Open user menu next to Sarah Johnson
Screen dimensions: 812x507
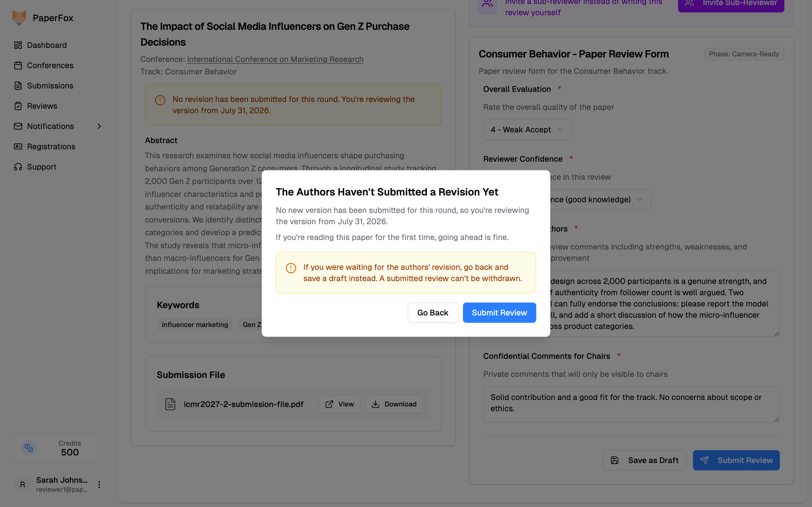99,484
